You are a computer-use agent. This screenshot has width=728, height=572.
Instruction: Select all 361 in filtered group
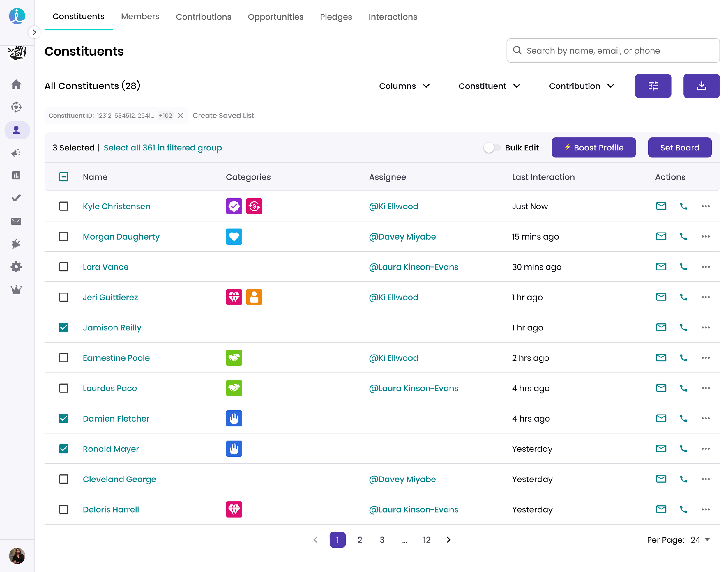pos(162,148)
